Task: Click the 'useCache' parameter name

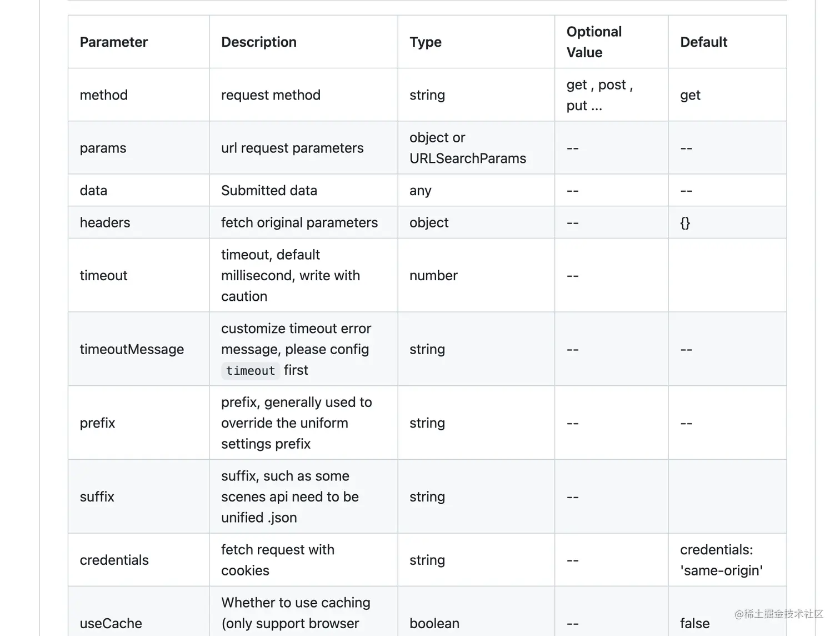Action: coord(111,623)
